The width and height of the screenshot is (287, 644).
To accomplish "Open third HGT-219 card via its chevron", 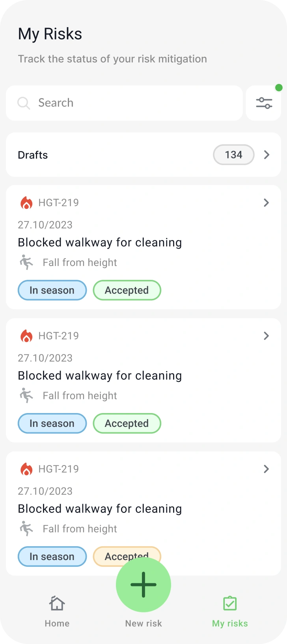I will tap(266, 469).
